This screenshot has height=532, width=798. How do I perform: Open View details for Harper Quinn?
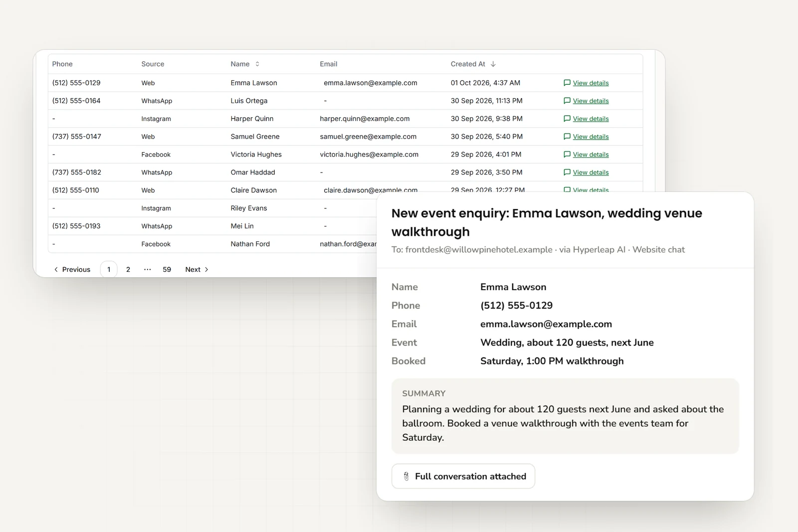point(591,119)
